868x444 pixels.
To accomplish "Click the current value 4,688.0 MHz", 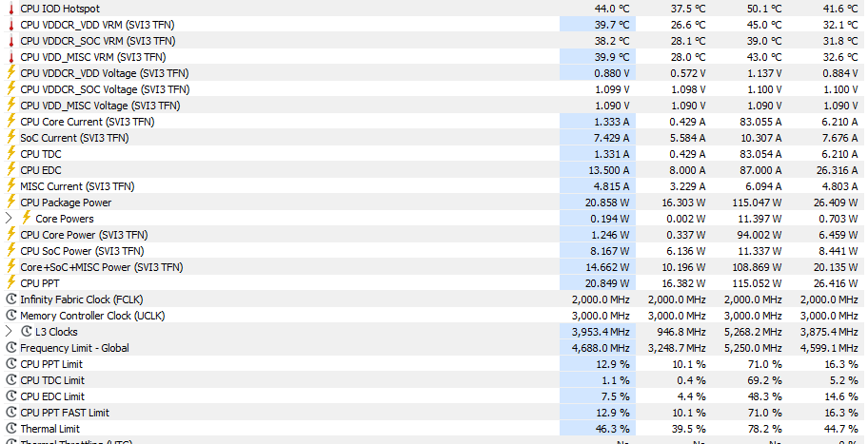I will tap(601, 348).
